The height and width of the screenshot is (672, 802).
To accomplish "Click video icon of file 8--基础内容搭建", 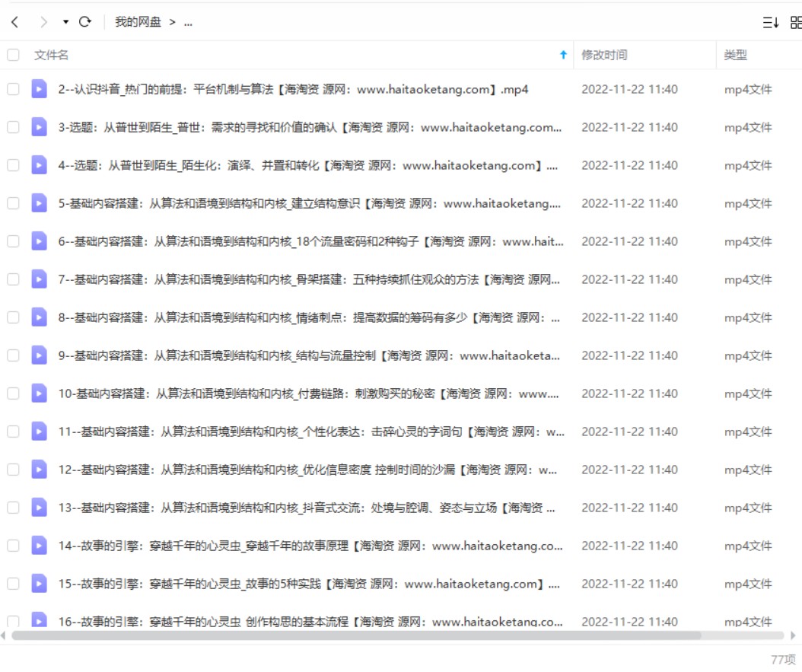I will pyautogui.click(x=39, y=317).
